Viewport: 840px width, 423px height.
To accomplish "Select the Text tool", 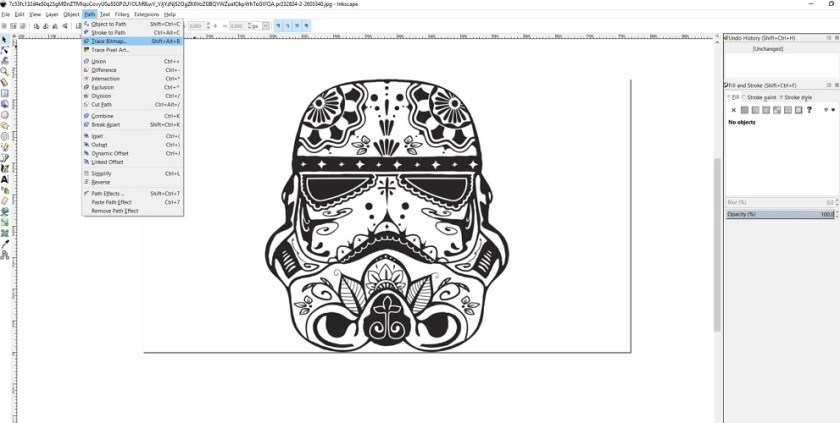I will (x=5, y=179).
